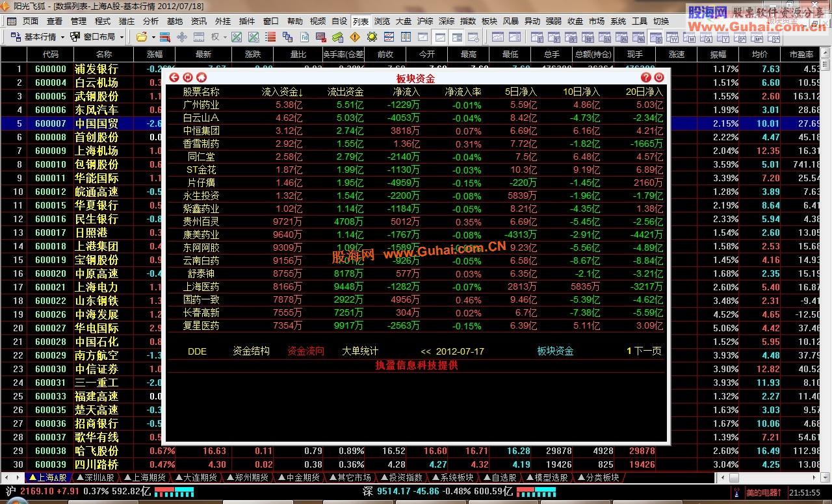Switch to the 深圳A股 bottom tab
Image resolution: width=832 pixels, height=504 pixels.
[x=95, y=477]
